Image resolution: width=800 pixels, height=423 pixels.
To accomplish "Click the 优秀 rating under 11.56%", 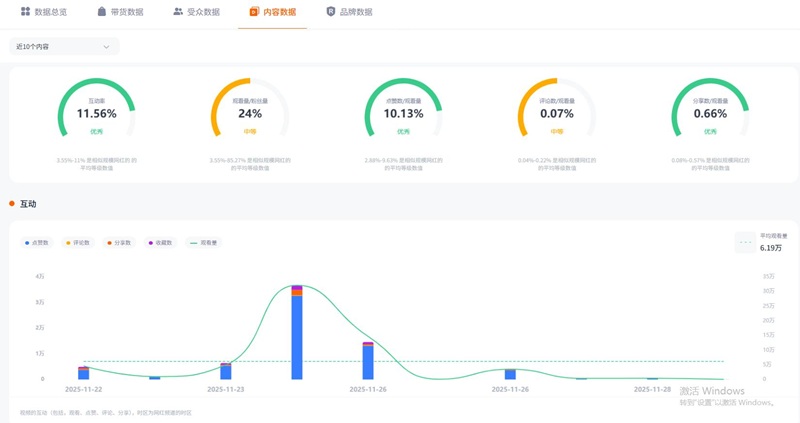I will pyautogui.click(x=96, y=132).
